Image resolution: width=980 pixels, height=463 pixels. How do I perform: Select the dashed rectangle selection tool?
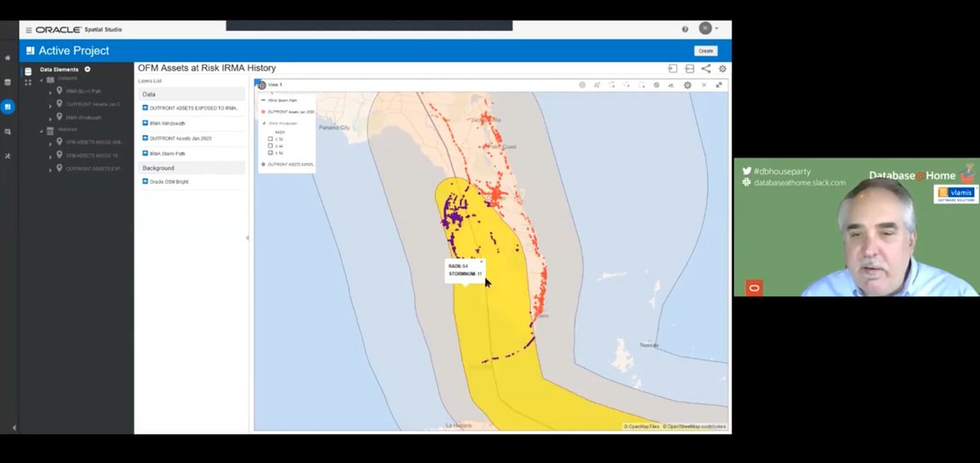point(642,85)
